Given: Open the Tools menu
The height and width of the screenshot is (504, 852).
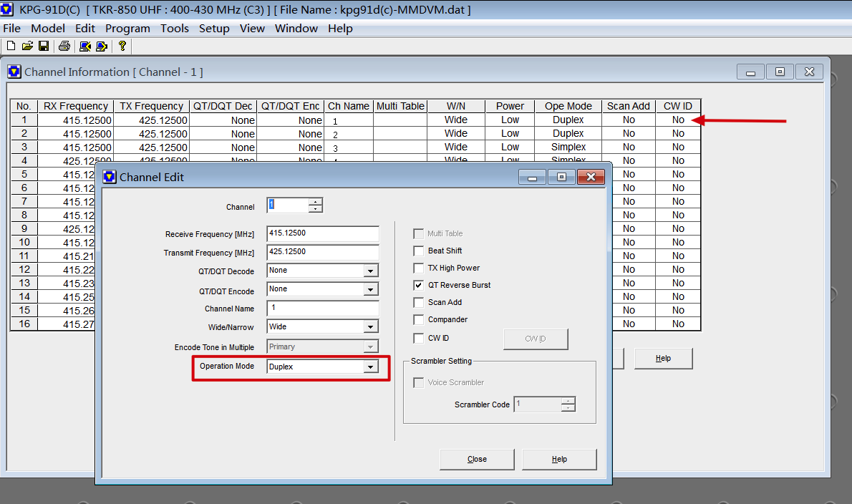Looking at the screenshot, I should coord(175,28).
